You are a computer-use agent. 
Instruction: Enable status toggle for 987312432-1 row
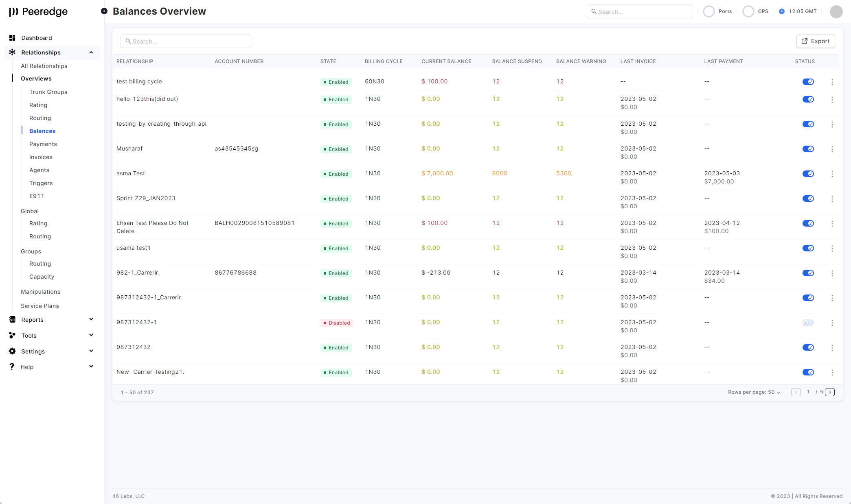pos(808,323)
